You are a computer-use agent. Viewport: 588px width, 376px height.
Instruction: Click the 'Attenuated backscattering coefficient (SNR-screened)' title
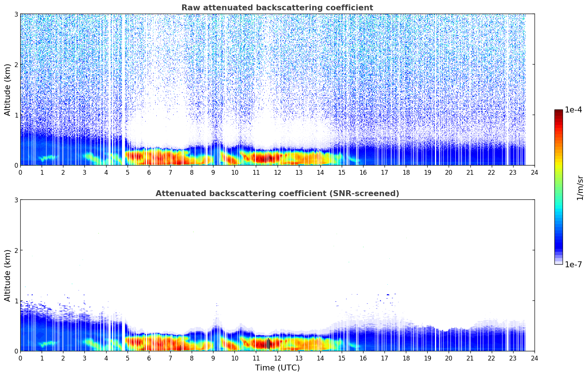277,194
